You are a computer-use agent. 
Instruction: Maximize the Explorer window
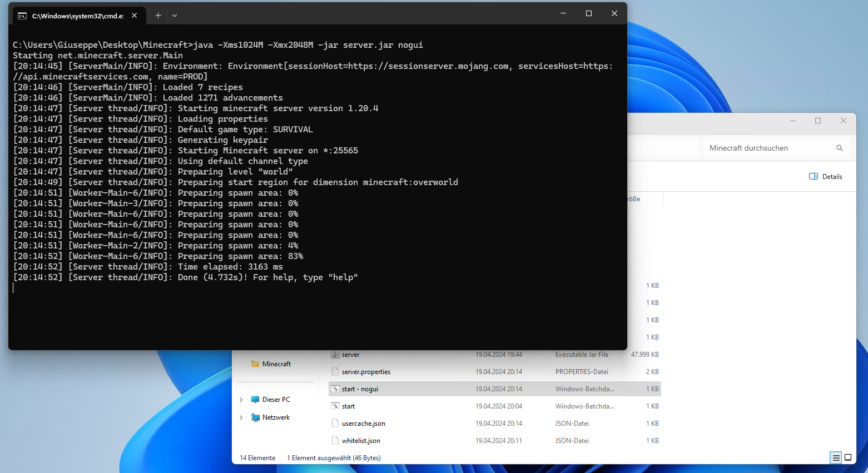818,121
